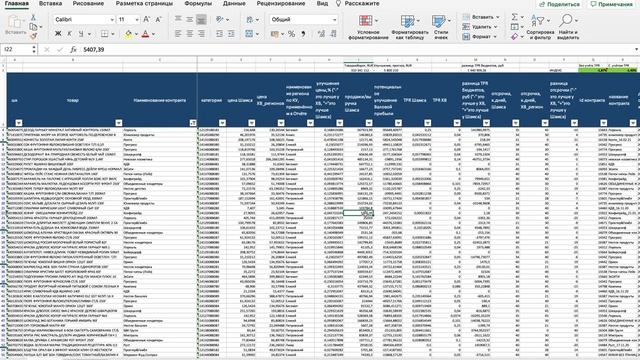Open the Вид tab

coord(322,4)
